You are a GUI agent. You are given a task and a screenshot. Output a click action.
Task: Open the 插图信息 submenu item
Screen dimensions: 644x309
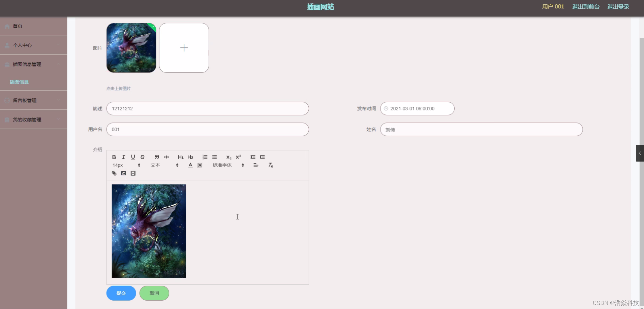tap(19, 82)
